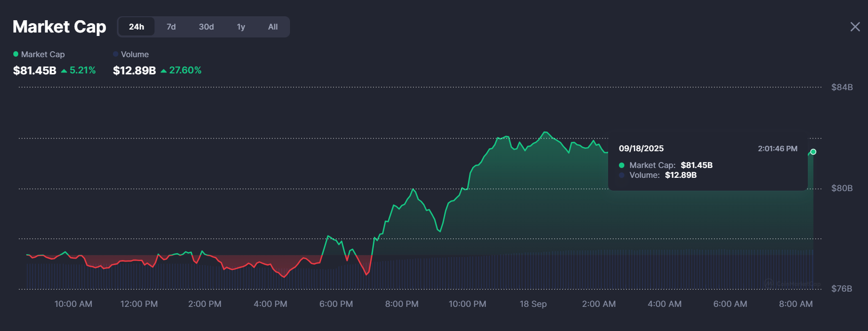Close the Market Cap chart panel

tap(855, 27)
